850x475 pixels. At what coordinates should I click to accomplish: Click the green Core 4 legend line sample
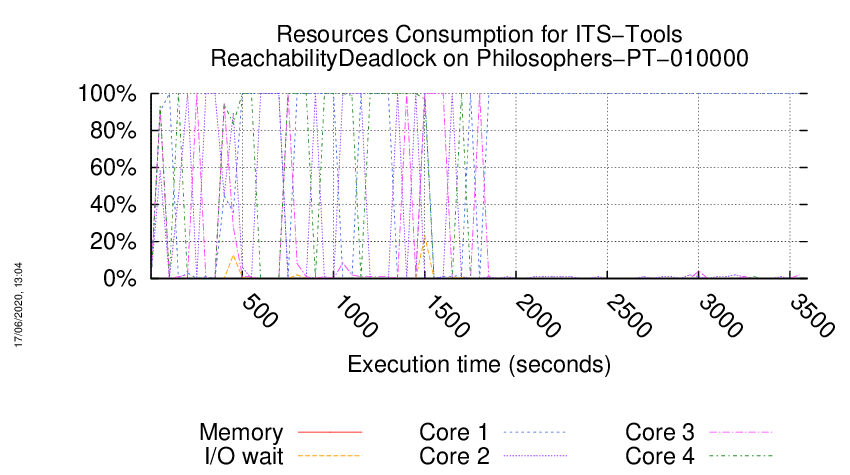pyautogui.click(x=741, y=456)
